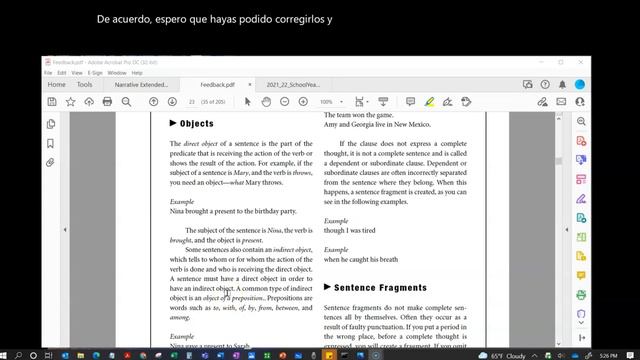Click the Sentence Fragments heading
The height and width of the screenshot is (360, 640).
(x=380, y=288)
